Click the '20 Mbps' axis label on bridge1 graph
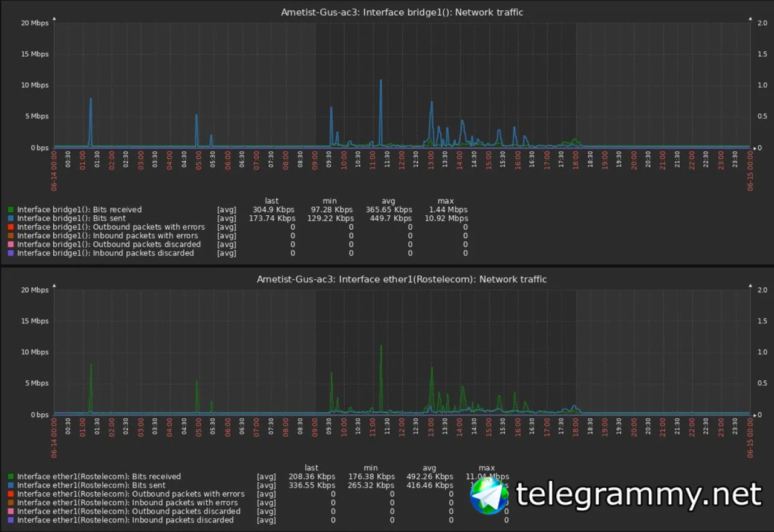Viewport: 774px width, 532px height. click(x=34, y=23)
